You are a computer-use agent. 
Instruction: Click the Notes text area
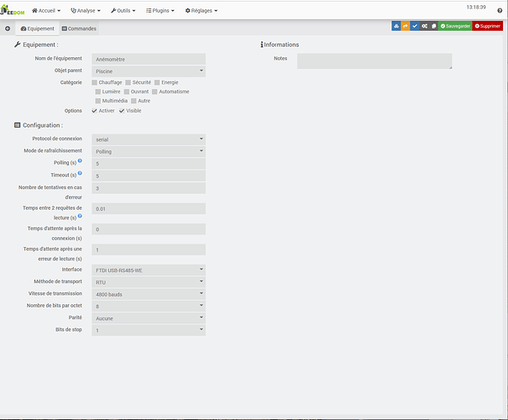click(x=374, y=61)
